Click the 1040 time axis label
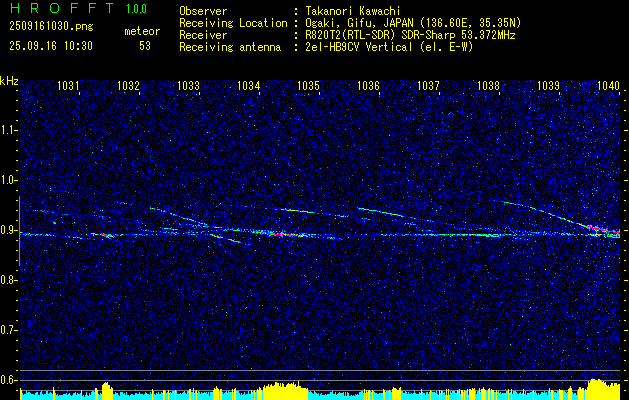Image resolution: width=629 pixels, height=400 pixels. (x=608, y=85)
